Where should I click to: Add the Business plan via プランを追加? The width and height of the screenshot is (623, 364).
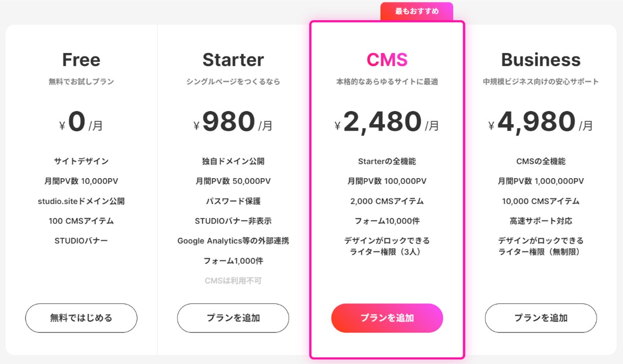(x=540, y=318)
